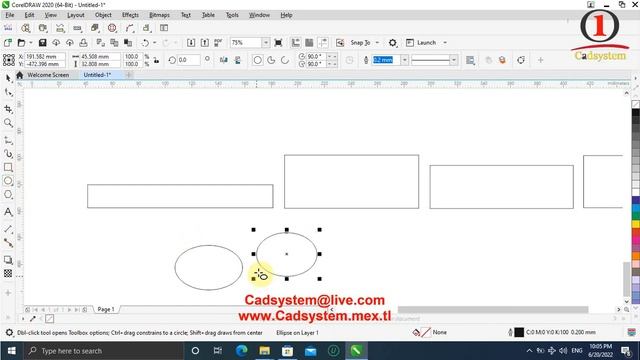Choose the Pie shape mode
Viewport: 640px width, 360px height.
click(271, 60)
